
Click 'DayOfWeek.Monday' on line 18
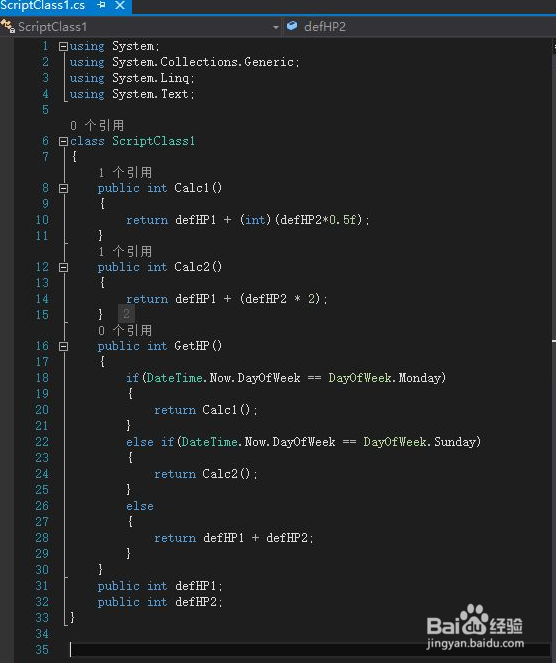pos(385,378)
